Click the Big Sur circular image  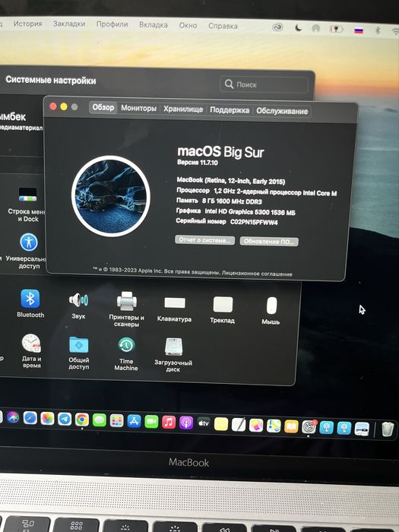click(x=111, y=196)
